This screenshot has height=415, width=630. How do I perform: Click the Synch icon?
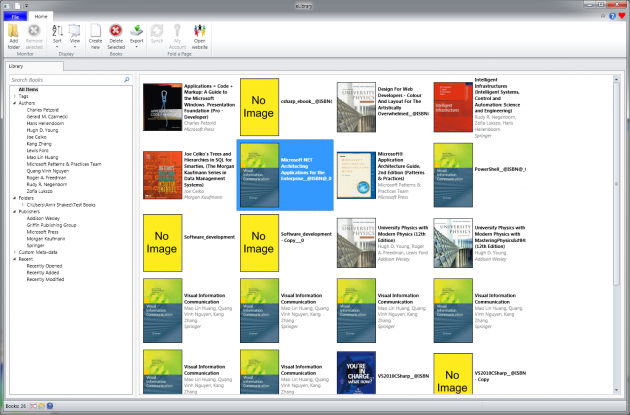coord(157,36)
